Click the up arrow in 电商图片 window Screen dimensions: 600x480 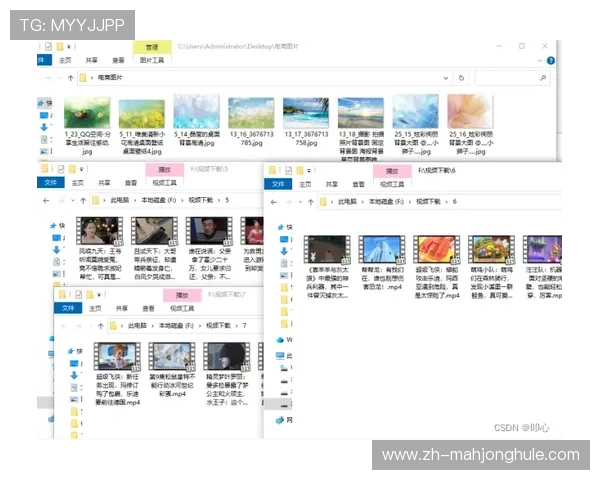70,78
